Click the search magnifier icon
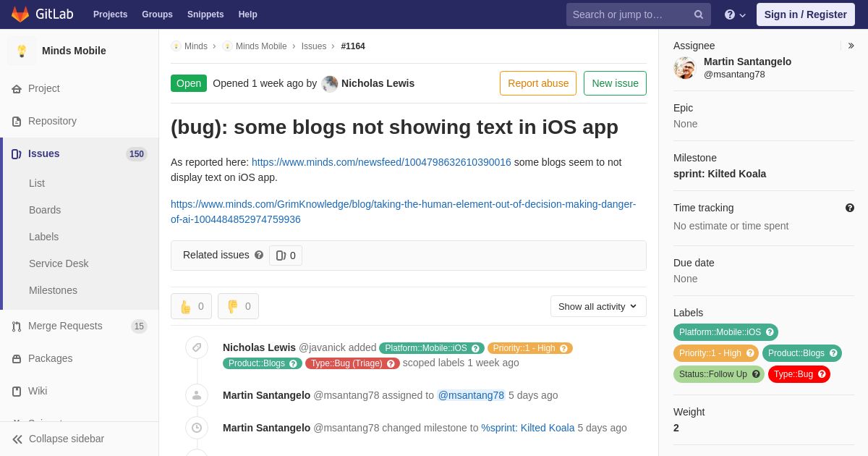 coord(699,14)
